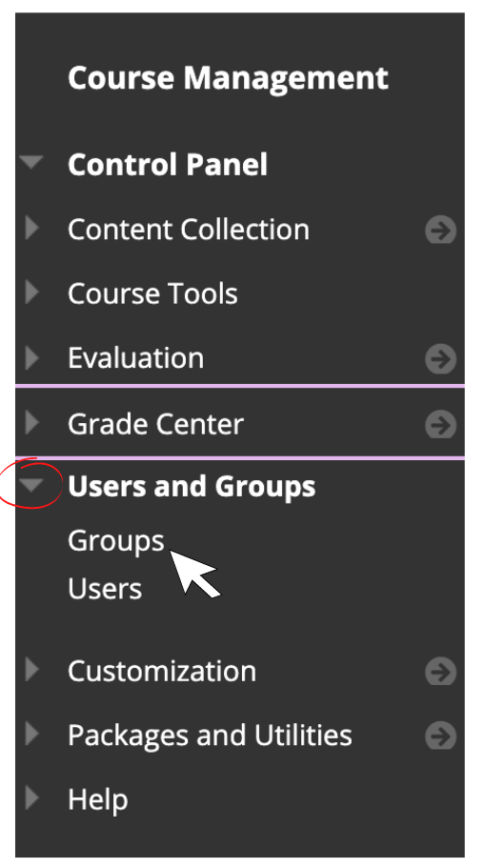The width and height of the screenshot is (485, 868).
Task: Open Content Collection quick-access arrow icon
Action: (441, 230)
